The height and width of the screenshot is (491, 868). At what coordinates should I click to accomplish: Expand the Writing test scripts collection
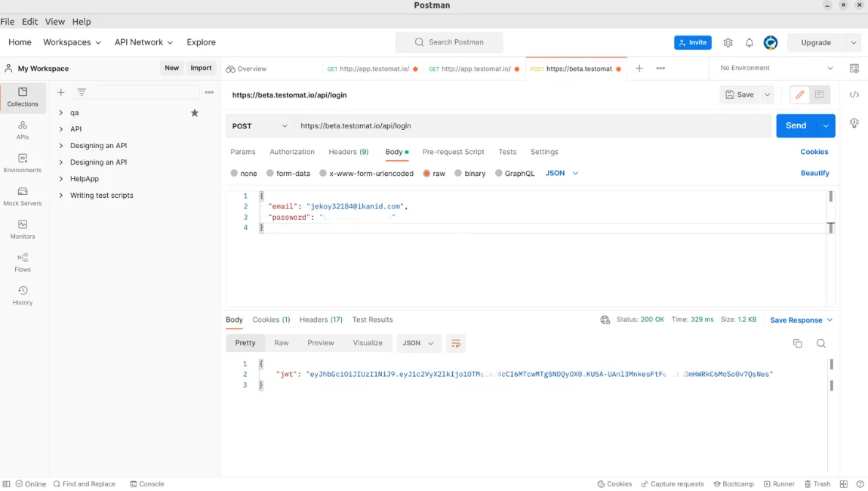click(x=61, y=196)
